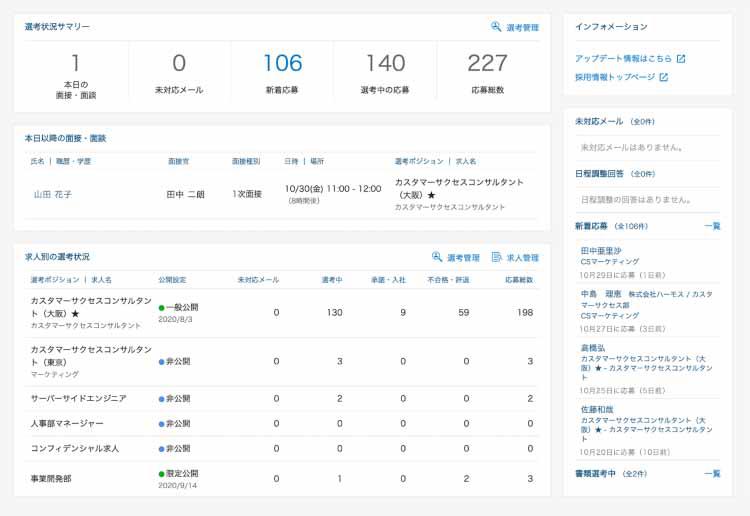
Task: Follow the アップデート情報はこちら link
Action: (623, 58)
